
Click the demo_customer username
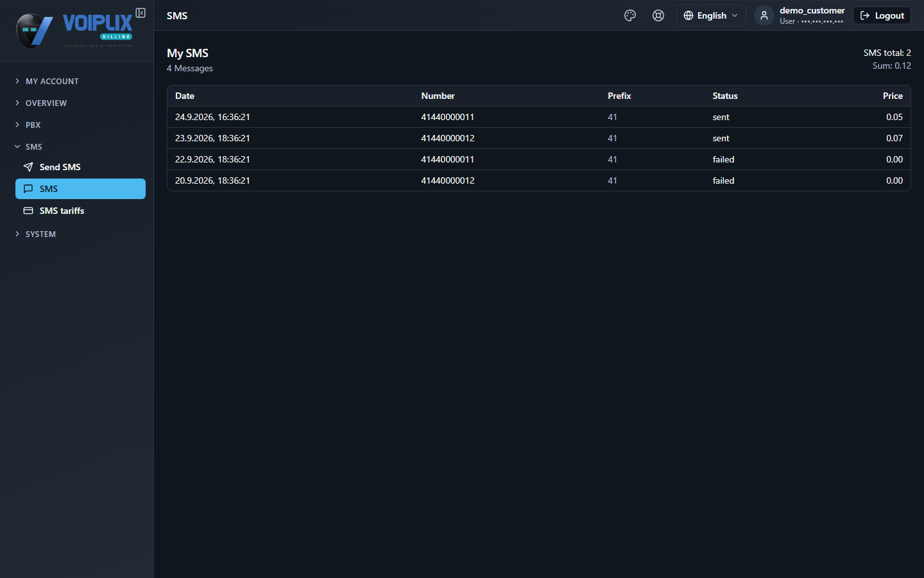(x=812, y=10)
